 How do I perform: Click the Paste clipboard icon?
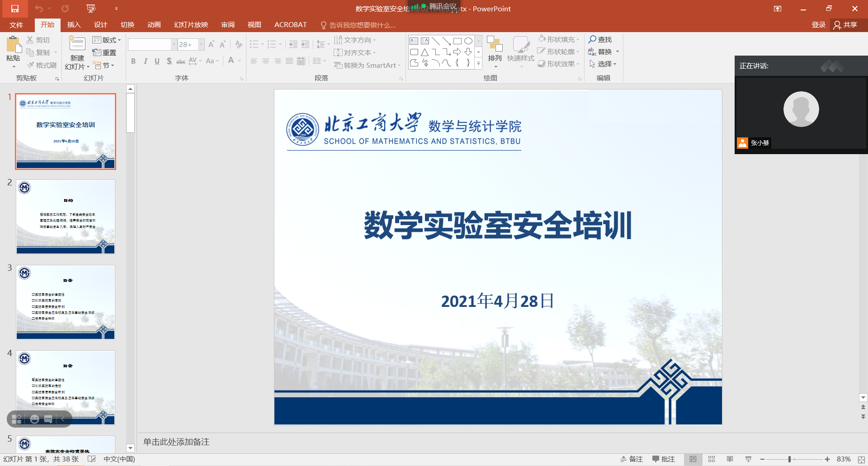[x=13, y=46]
